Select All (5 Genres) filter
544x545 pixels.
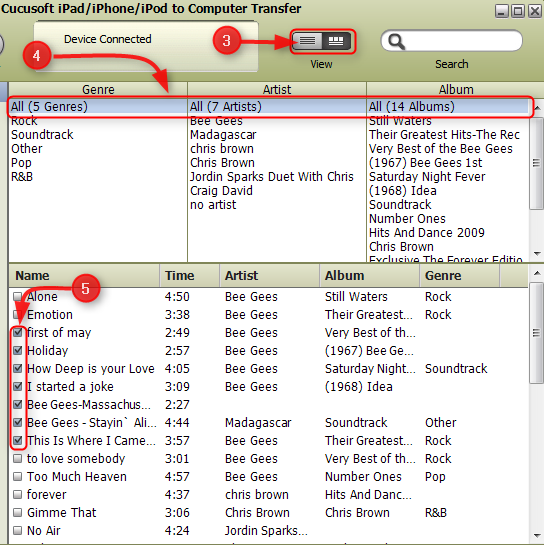coord(98,106)
